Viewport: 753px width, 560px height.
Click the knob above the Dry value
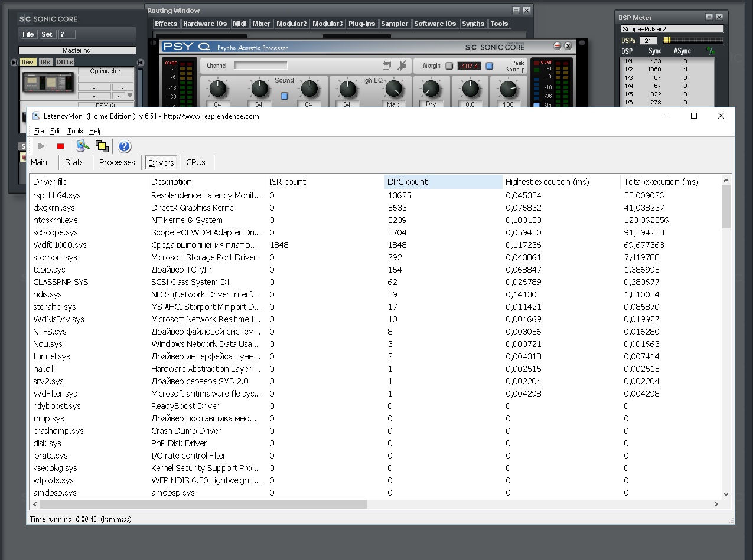click(x=431, y=89)
